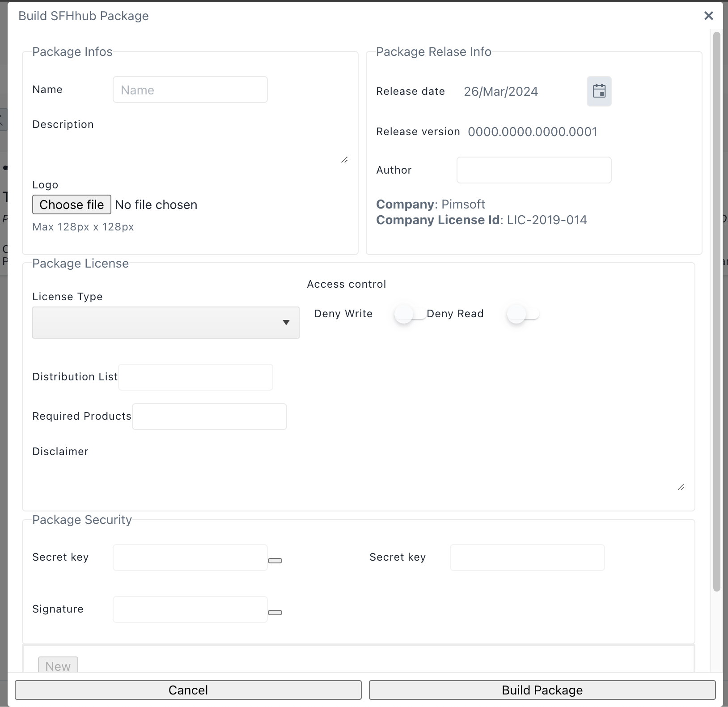Click the New button
Viewport: 728px width, 707px height.
click(x=58, y=666)
